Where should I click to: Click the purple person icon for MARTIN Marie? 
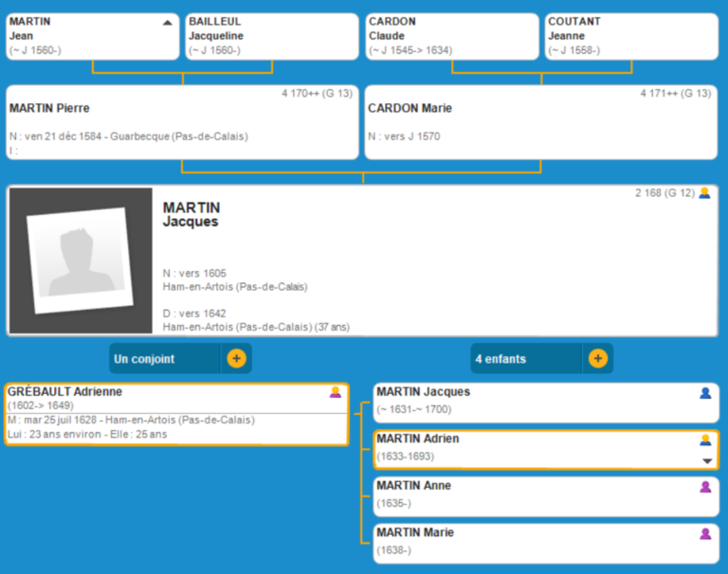coord(705,533)
